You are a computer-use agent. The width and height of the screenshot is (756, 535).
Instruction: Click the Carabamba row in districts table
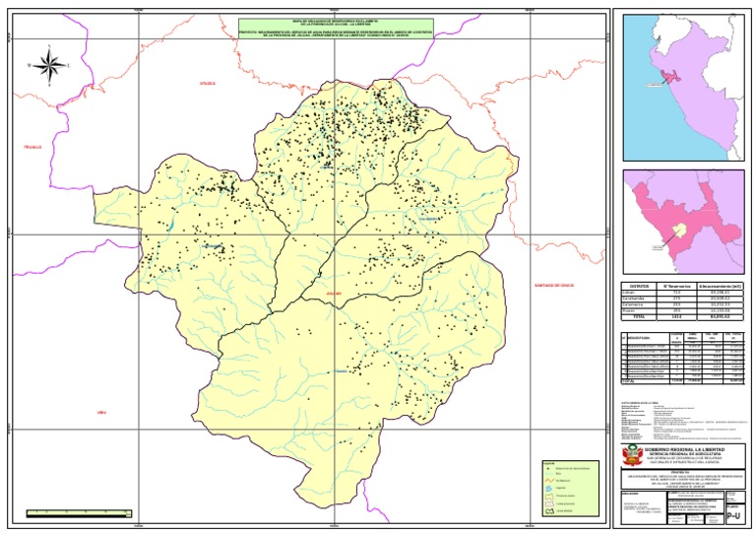coord(682,299)
